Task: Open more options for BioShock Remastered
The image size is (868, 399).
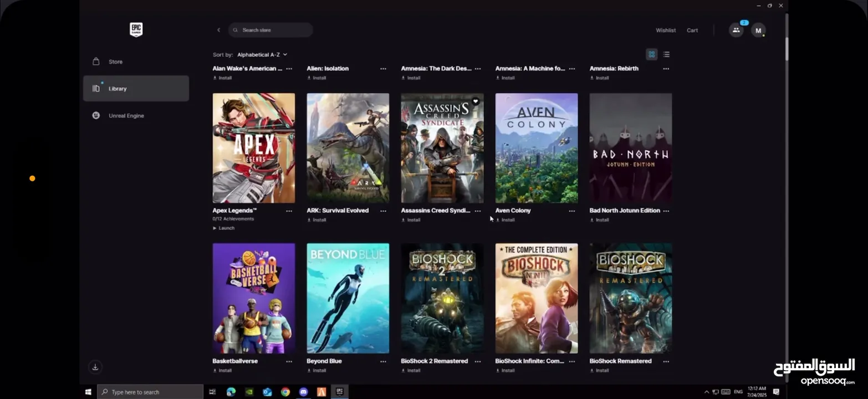Action: (666, 361)
